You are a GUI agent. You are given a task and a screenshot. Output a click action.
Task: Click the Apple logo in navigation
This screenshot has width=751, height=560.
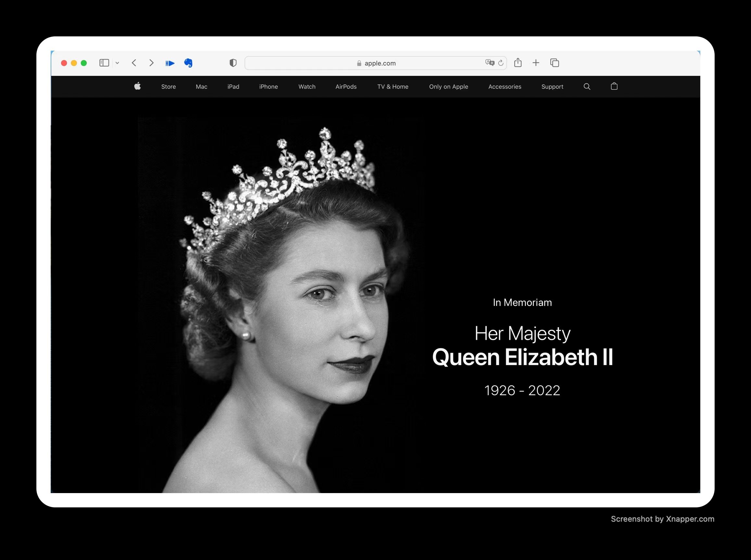coord(137,86)
